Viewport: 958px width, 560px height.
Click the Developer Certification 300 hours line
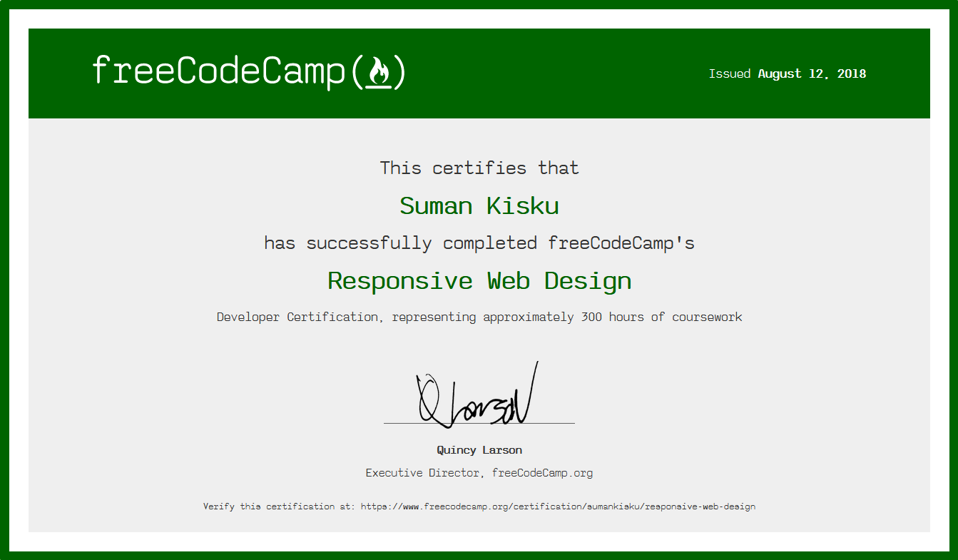coord(479,317)
